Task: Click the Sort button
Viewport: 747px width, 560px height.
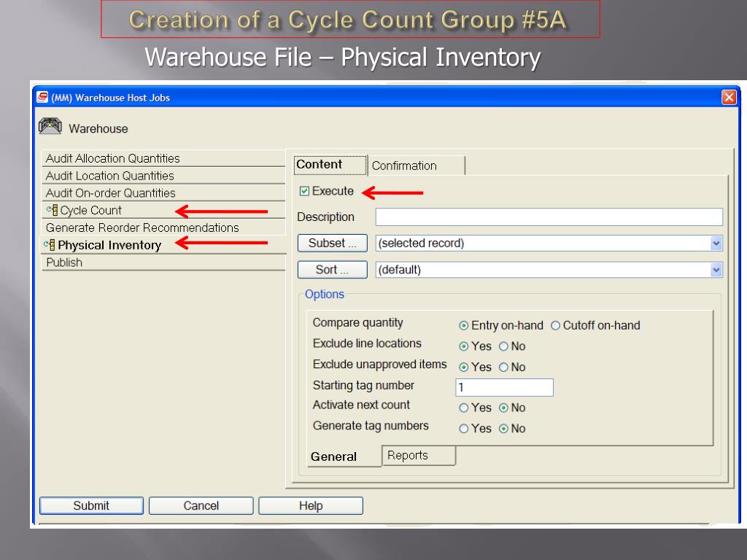Action: pos(333,270)
